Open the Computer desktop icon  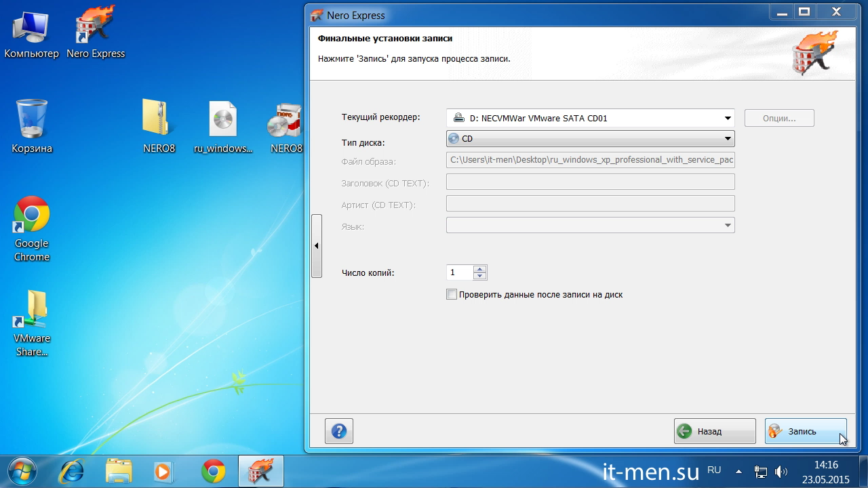(x=32, y=34)
